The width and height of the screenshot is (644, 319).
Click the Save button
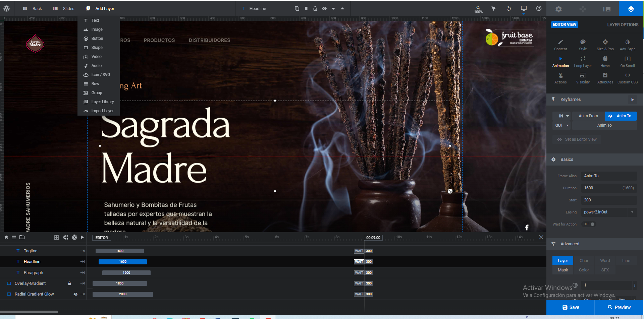pyautogui.click(x=571, y=307)
